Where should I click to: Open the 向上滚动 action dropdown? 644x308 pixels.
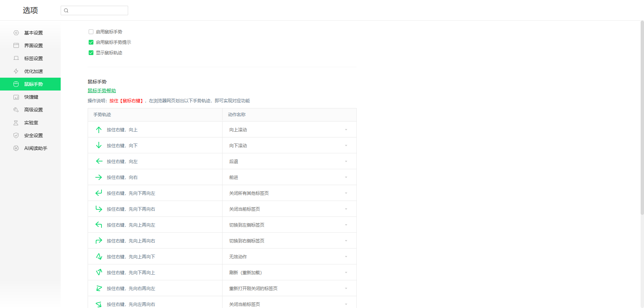coord(289,130)
